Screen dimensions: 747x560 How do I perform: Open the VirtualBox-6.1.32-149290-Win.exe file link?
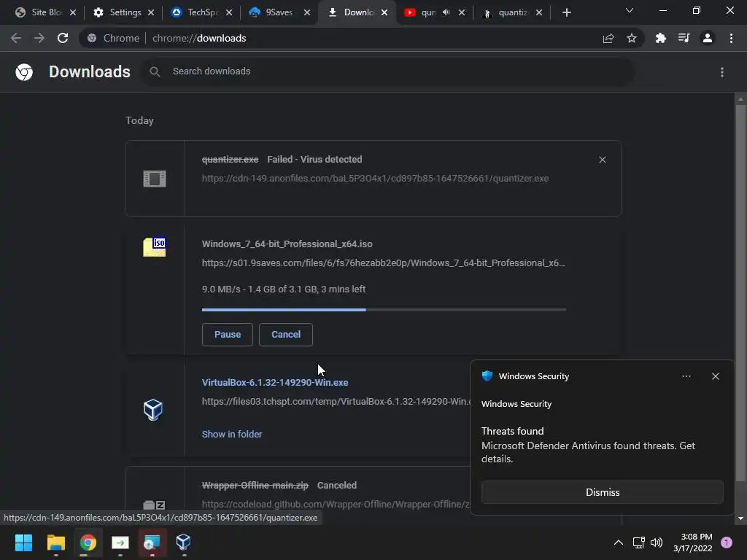point(275,382)
